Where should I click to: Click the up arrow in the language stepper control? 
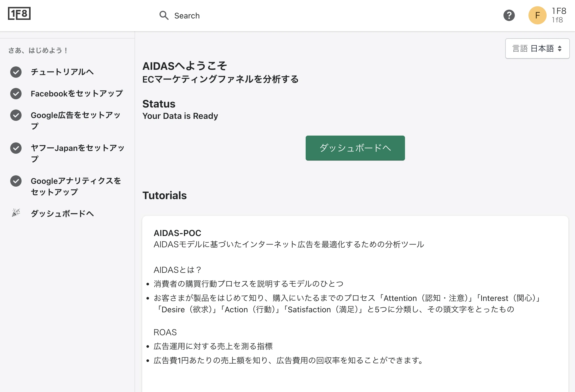tap(559, 47)
